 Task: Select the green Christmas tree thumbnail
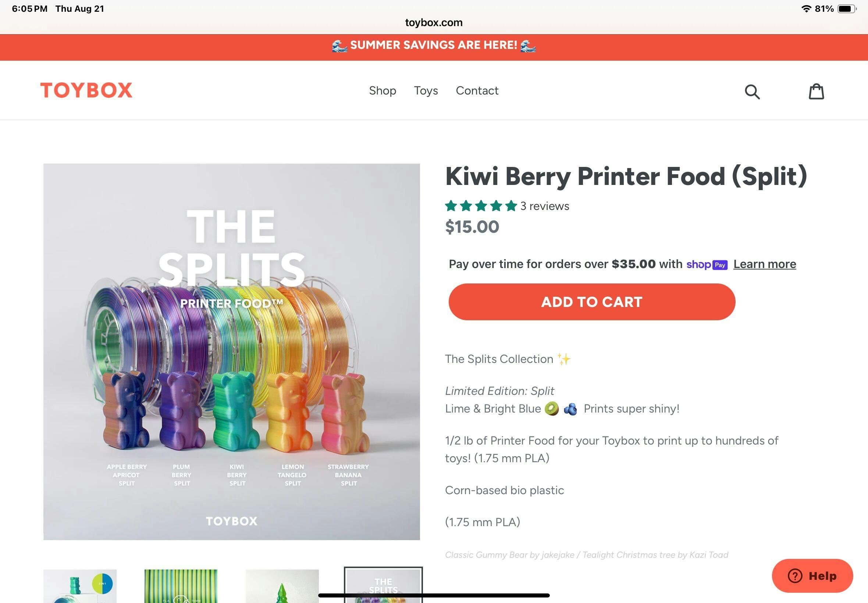(282, 586)
